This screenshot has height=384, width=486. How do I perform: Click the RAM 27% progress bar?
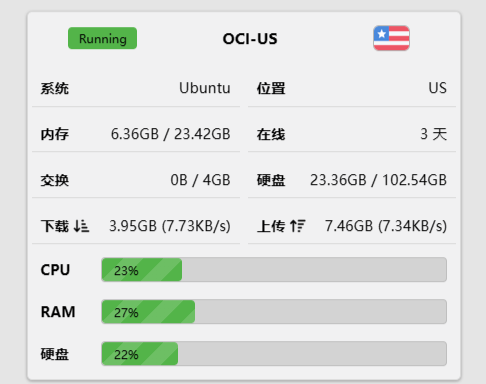tap(274, 312)
